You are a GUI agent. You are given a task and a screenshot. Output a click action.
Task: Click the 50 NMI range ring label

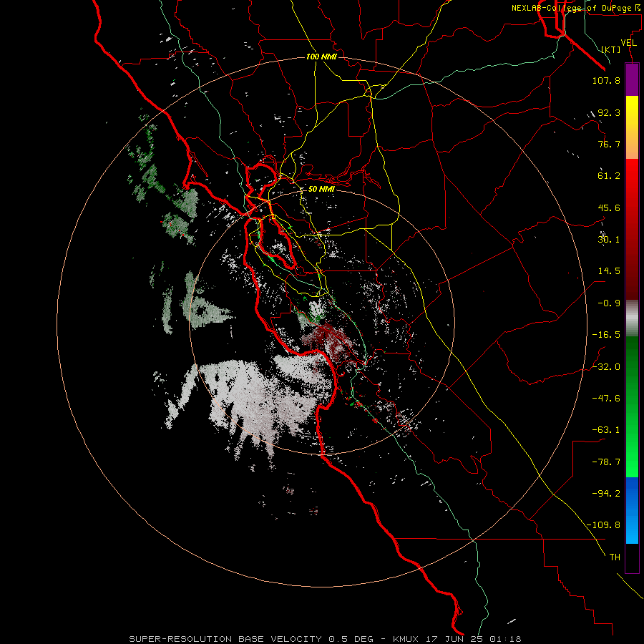pos(321,190)
